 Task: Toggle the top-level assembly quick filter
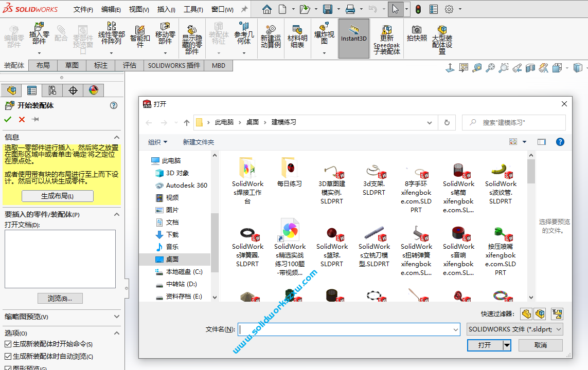click(x=557, y=313)
